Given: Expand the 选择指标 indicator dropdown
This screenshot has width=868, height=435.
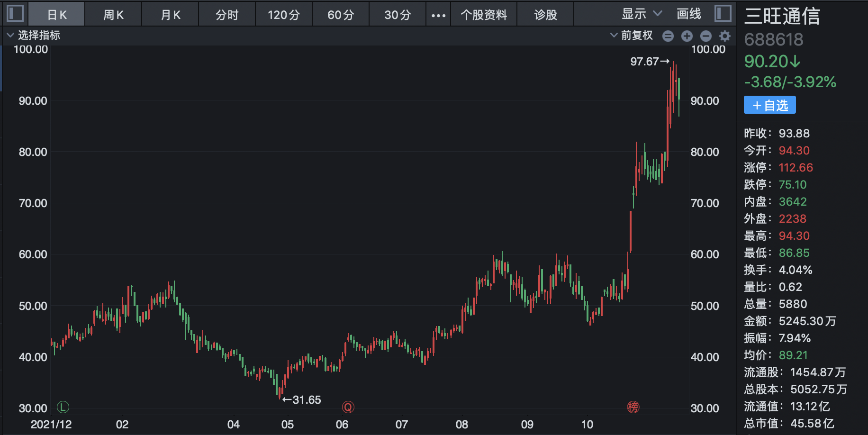Looking at the screenshot, I should [x=33, y=36].
